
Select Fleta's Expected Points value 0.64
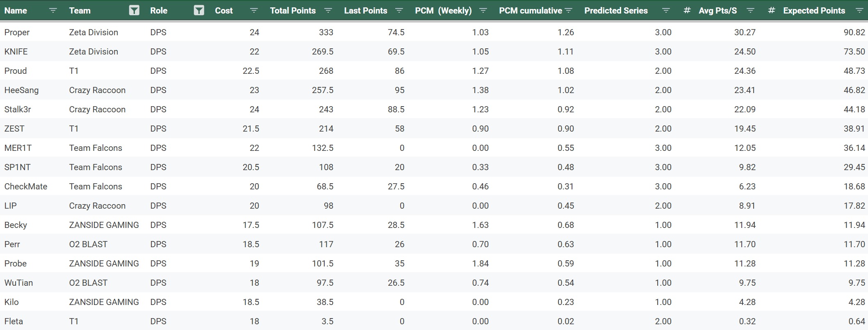857,321
